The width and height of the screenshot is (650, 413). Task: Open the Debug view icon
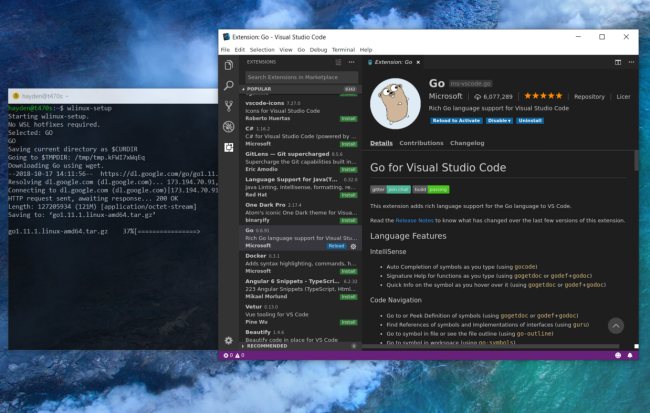[x=229, y=126]
